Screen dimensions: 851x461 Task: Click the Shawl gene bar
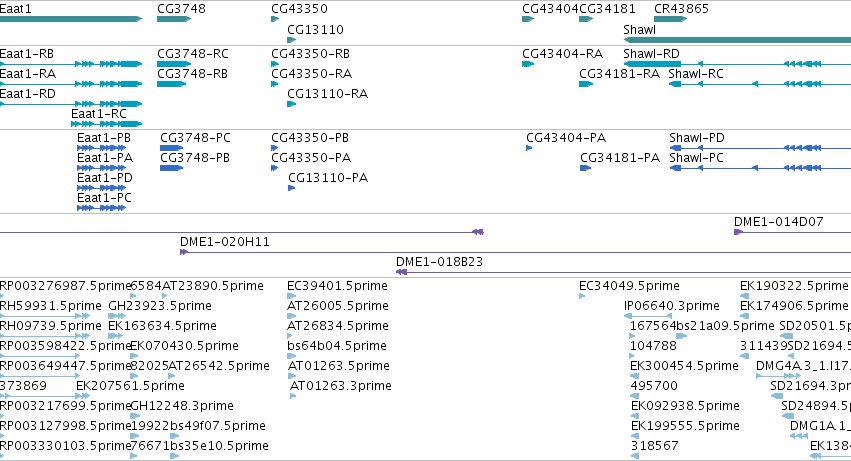(737, 40)
